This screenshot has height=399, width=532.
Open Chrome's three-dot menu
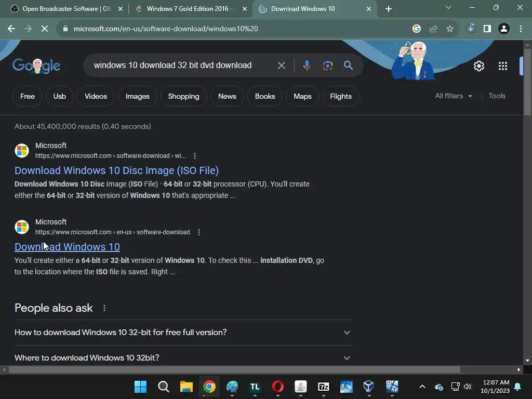tap(521, 29)
